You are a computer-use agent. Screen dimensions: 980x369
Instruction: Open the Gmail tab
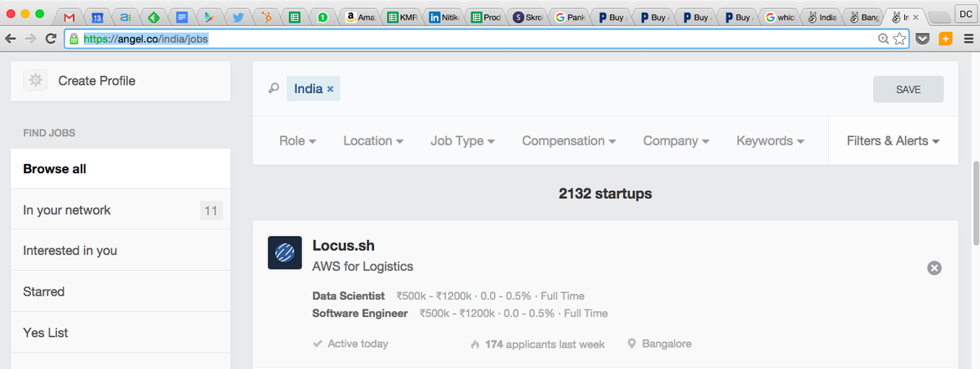click(x=69, y=16)
